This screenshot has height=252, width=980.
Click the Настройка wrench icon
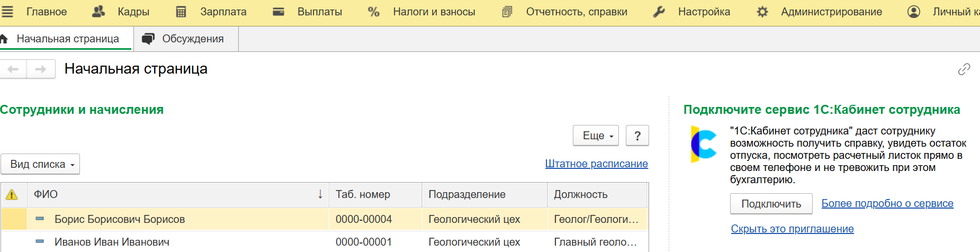tap(659, 12)
